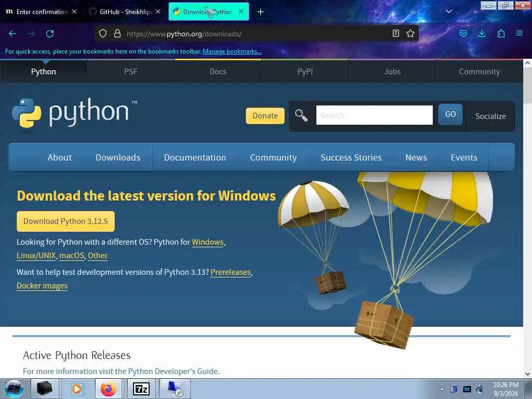The width and height of the screenshot is (532, 399).
Task: Click the sync arrows globe tray icon
Action: (x=480, y=389)
